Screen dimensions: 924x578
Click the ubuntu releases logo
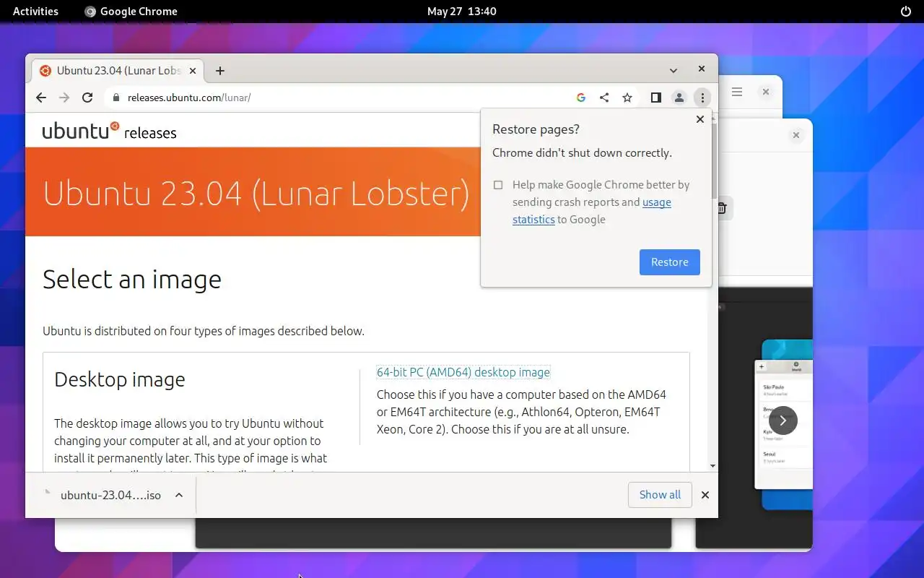click(109, 131)
